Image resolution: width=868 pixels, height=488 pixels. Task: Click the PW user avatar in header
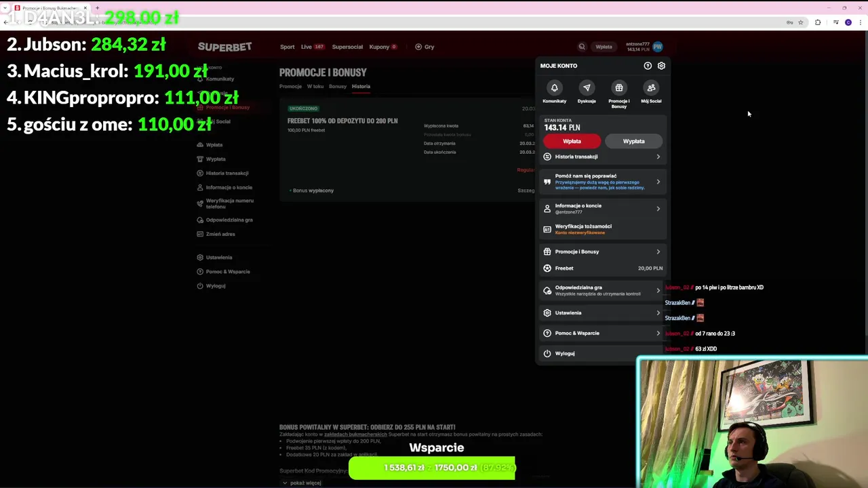[657, 47]
